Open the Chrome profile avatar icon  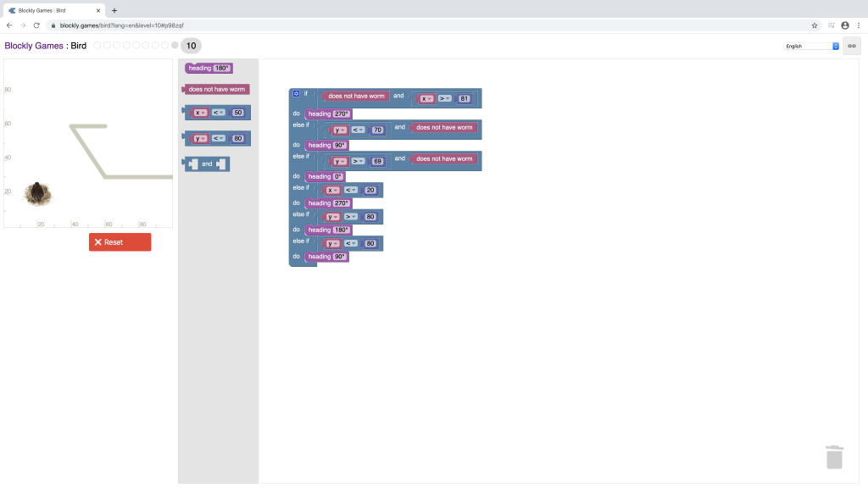tap(844, 25)
